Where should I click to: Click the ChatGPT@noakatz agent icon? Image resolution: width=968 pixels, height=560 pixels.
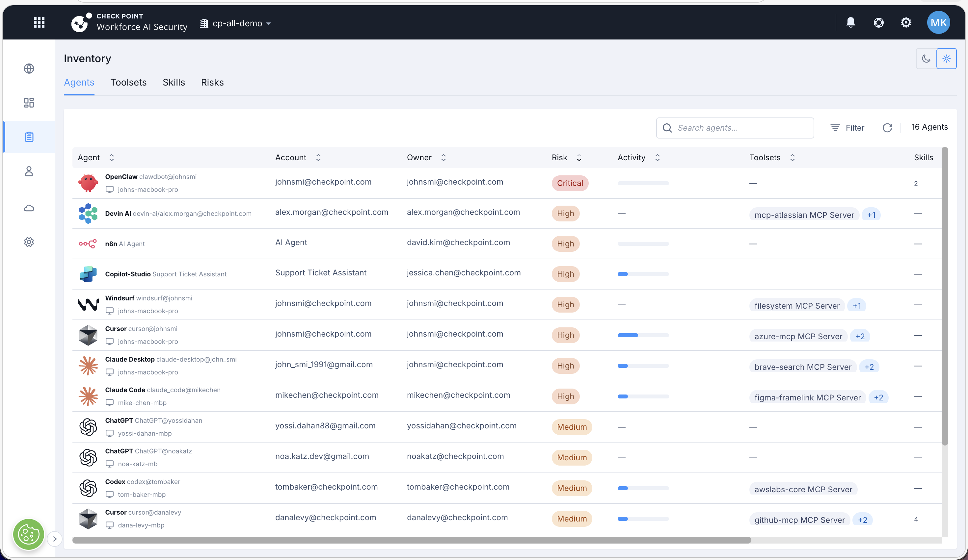(x=88, y=458)
